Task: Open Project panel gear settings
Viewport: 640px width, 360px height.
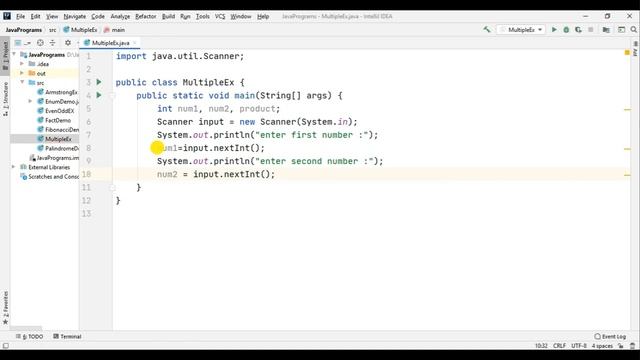Action: [x=68, y=42]
